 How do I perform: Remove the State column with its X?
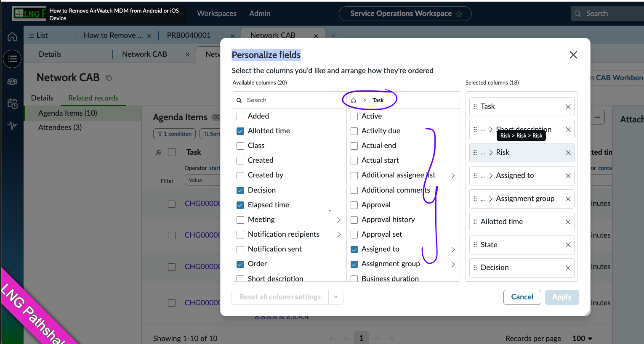point(568,245)
